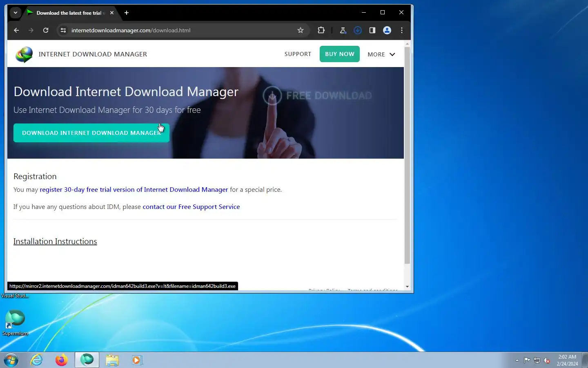588x368 pixels.
Task: Click the Installation Instructions heading link
Action: click(55, 242)
